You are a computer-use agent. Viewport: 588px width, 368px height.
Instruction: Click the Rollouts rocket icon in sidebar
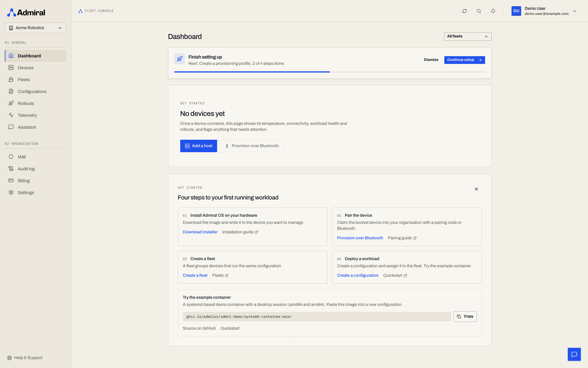11,103
